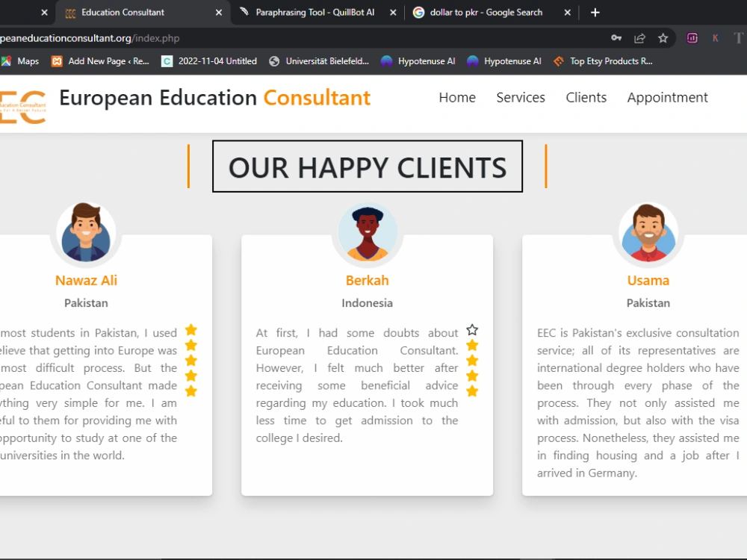
Task: Click the name Berkah
Action: tap(368, 281)
